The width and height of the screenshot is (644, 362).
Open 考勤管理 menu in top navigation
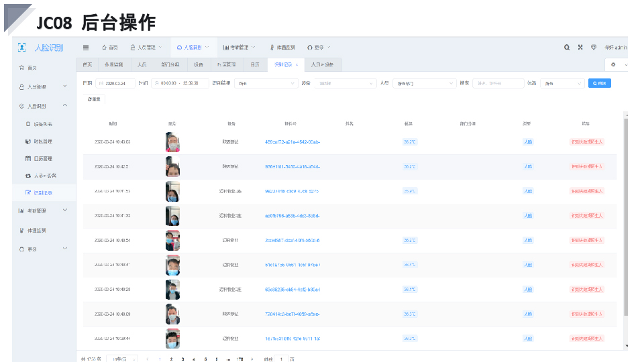(239, 48)
